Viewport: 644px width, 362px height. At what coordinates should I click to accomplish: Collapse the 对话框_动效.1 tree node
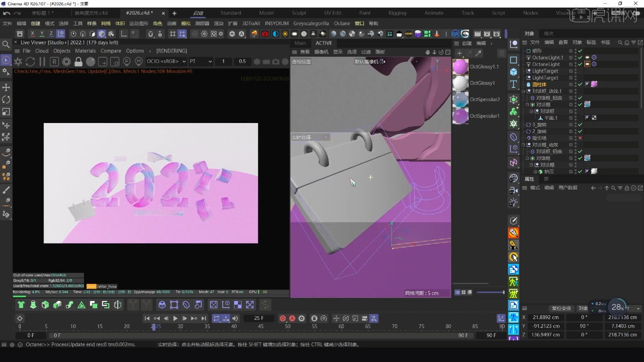pyautogui.click(x=523, y=91)
